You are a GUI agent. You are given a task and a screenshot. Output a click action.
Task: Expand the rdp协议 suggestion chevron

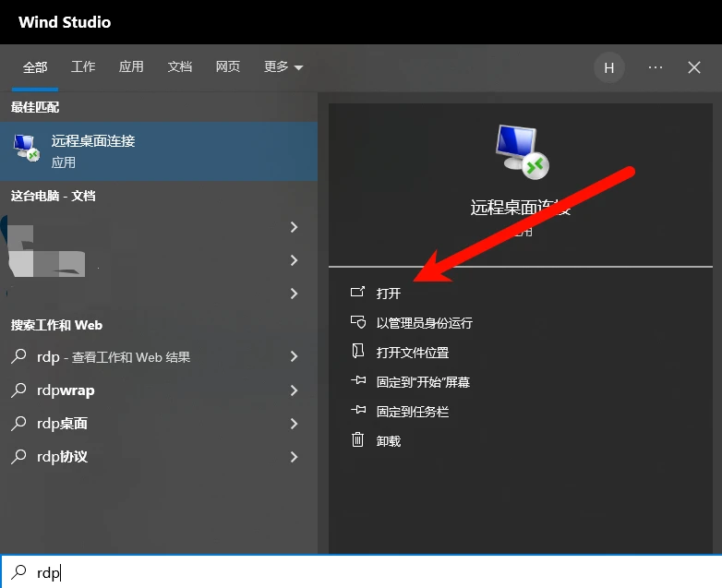[294, 457]
